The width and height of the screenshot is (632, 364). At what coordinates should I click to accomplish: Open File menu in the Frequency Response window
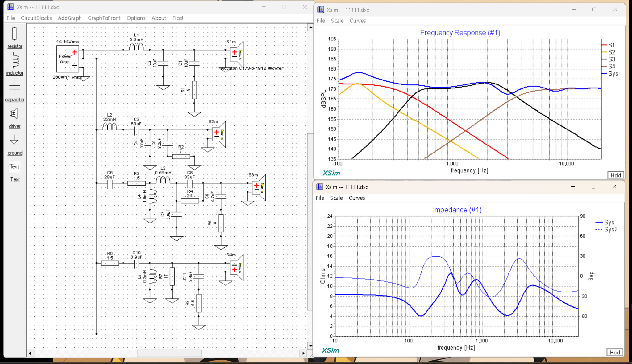[x=321, y=21]
